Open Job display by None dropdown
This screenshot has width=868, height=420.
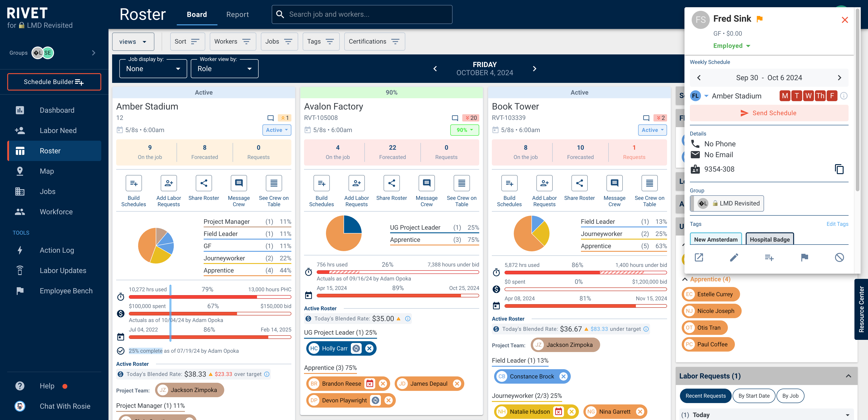(x=153, y=69)
